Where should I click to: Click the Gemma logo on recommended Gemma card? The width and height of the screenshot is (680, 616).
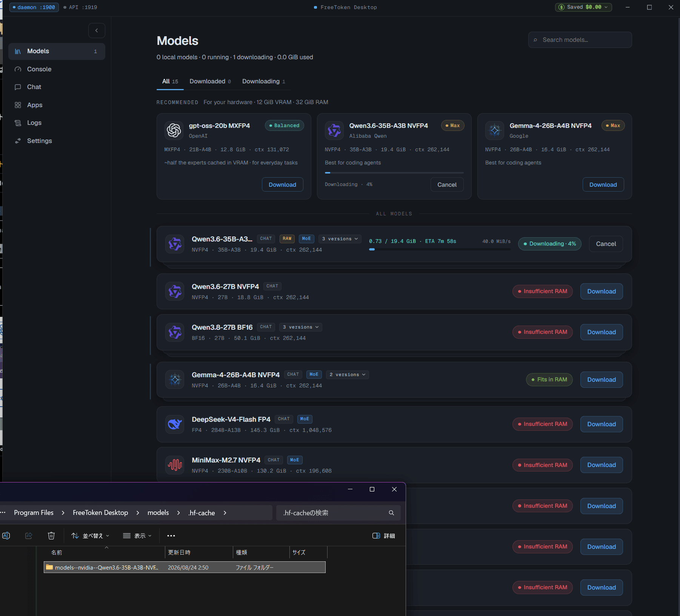click(x=495, y=130)
